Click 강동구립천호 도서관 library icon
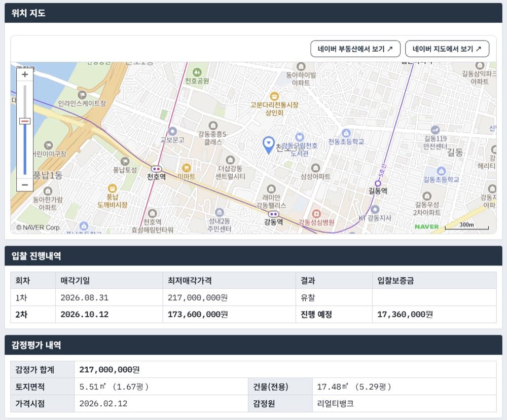 (300, 137)
